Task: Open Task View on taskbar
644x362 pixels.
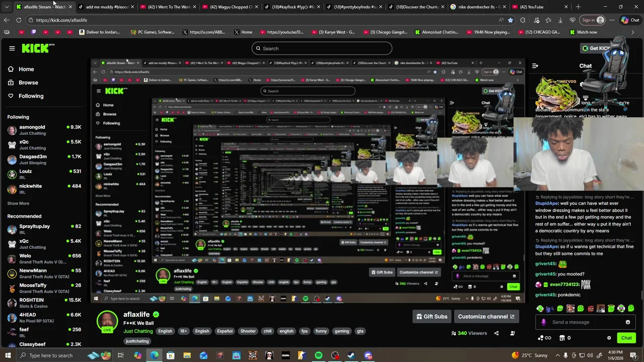Action: (121, 355)
